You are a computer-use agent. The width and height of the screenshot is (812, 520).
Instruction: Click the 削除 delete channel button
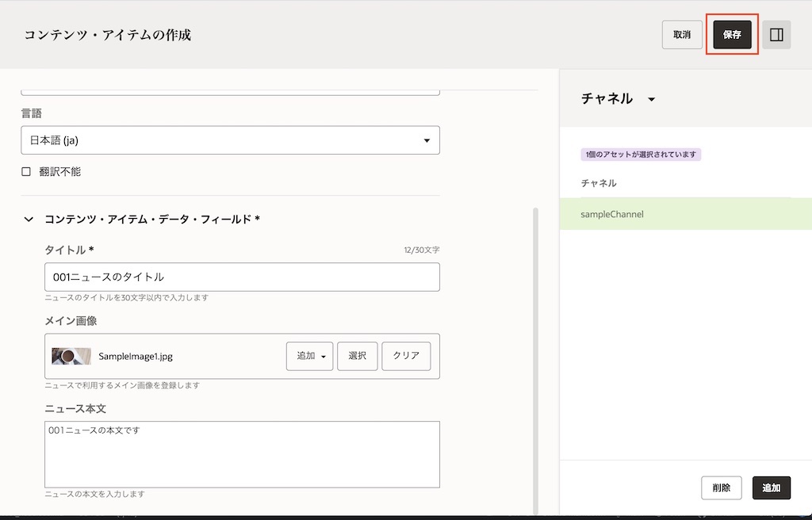[721, 487]
